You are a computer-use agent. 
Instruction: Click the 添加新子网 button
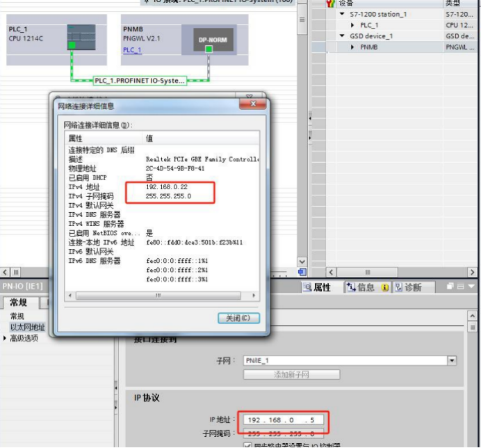coord(292,375)
